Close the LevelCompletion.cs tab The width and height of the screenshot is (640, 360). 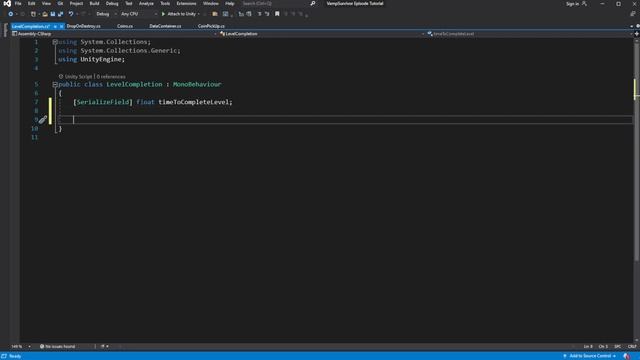pos(62,26)
